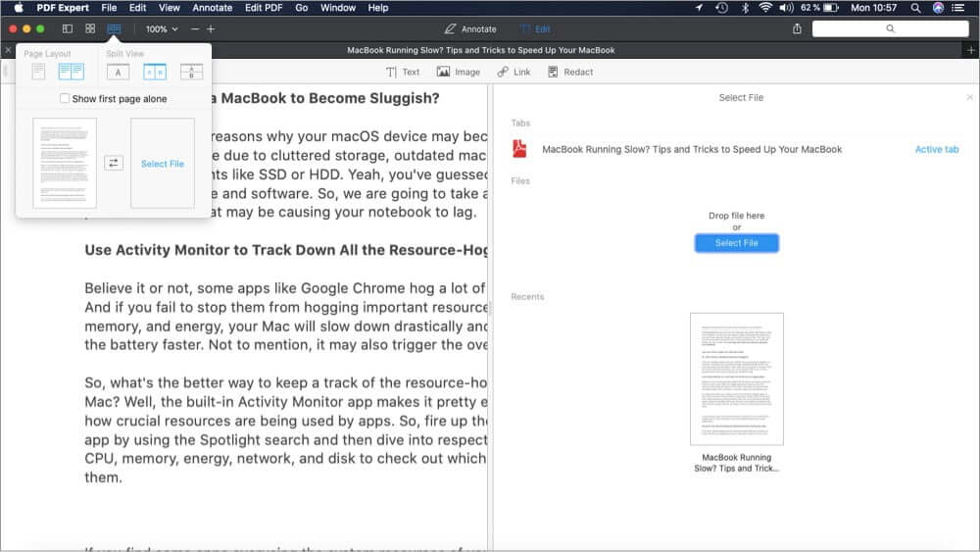Screen dimensions: 980x552
Task: Open the View menu
Action: point(169,8)
